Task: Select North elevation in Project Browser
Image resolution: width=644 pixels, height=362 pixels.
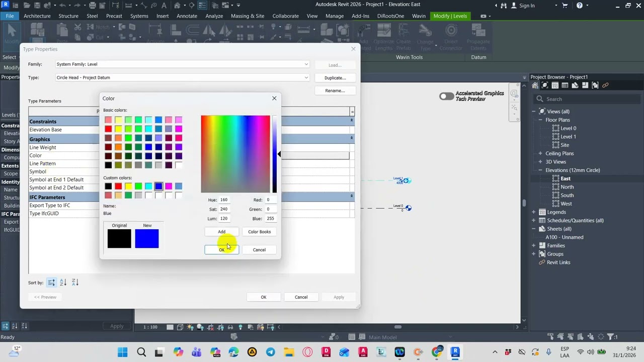Action: point(567,187)
